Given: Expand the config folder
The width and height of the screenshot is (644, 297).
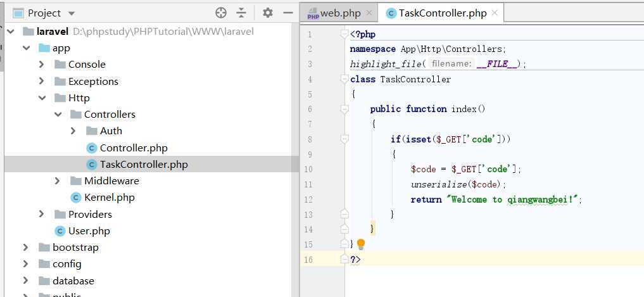Looking at the screenshot, I should (x=26, y=263).
